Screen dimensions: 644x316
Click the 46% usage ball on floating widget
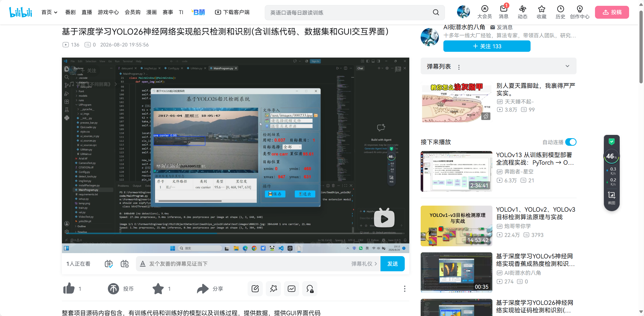pos(611,156)
